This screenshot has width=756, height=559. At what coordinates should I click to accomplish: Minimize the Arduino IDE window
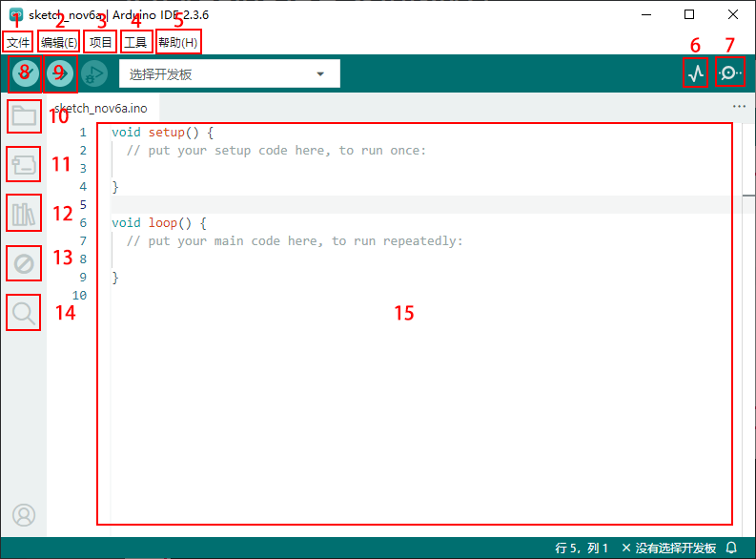click(646, 14)
